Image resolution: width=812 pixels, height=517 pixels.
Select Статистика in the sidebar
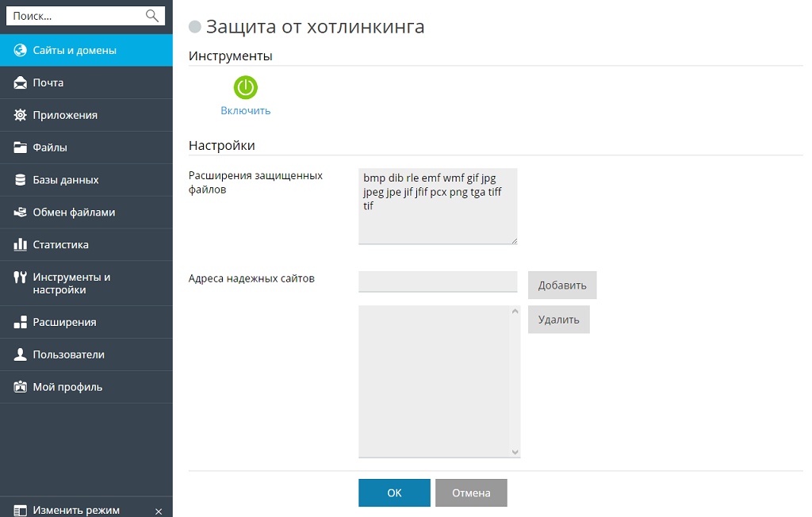pyautogui.click(x=86, y=244)
